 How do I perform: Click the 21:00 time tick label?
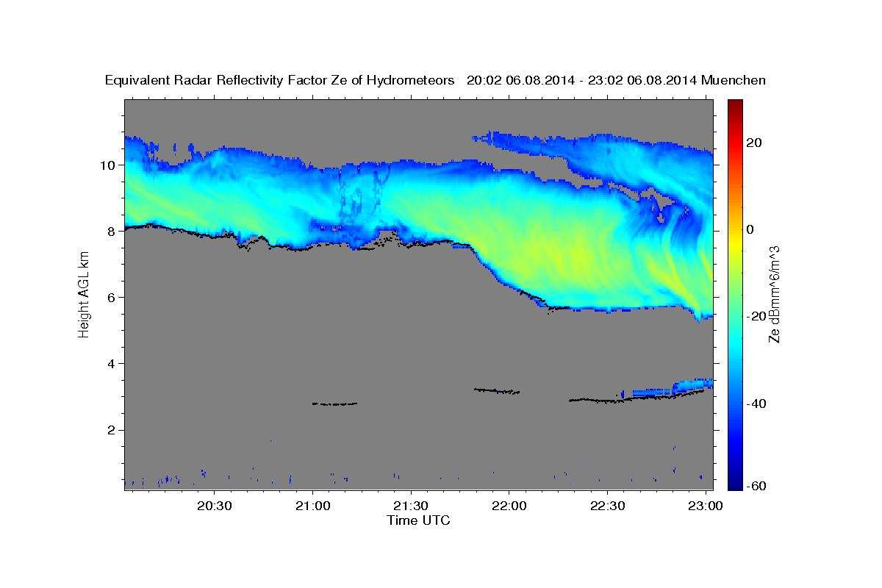tap(312, 506)
